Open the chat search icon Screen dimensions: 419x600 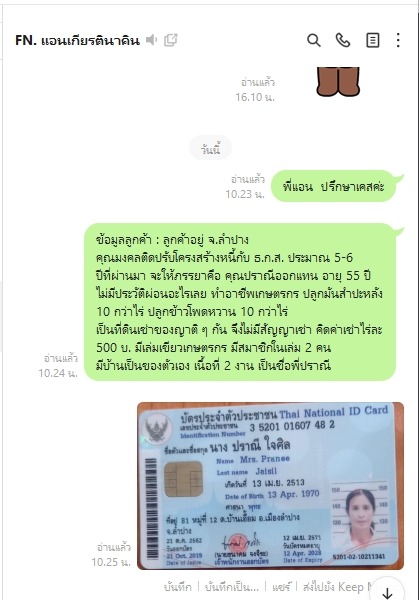pyautogui.click(x=314, y=40)
